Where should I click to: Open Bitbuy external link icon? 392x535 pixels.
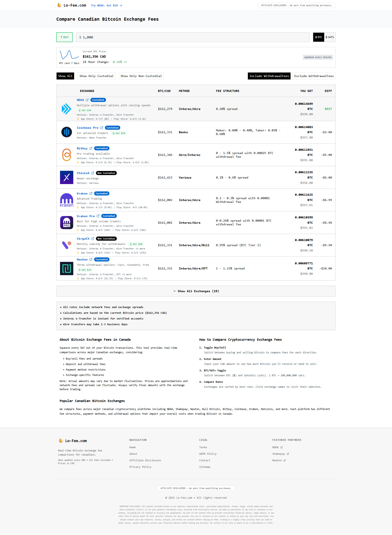91,148
